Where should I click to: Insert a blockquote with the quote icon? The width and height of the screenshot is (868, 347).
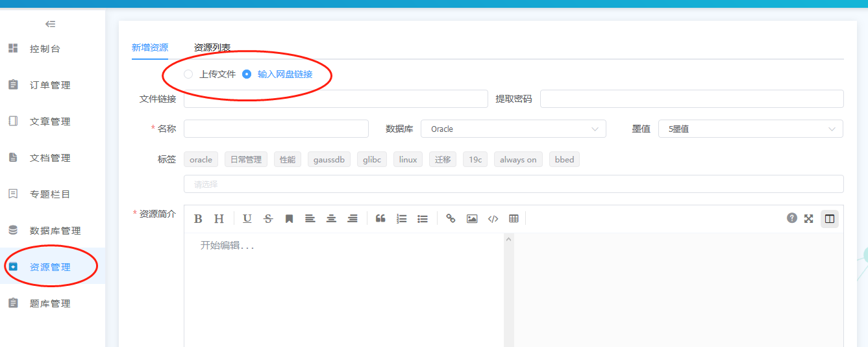coord(380,219)
